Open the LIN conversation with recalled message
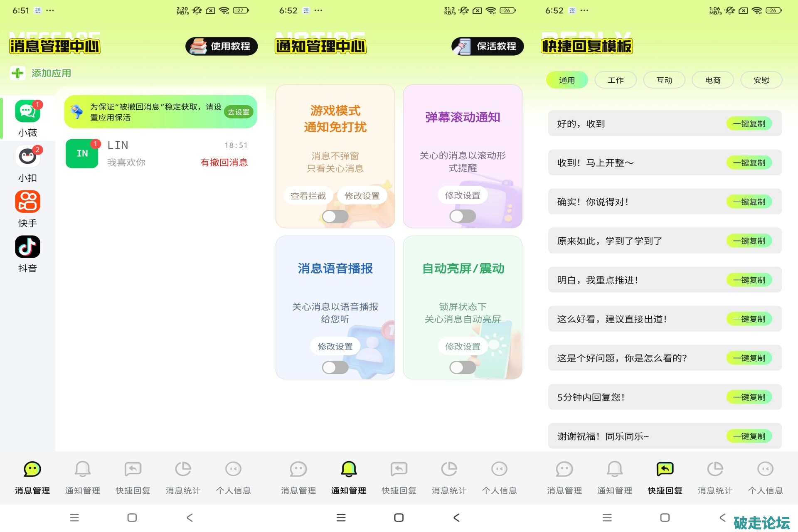 [x=158, y=154]
